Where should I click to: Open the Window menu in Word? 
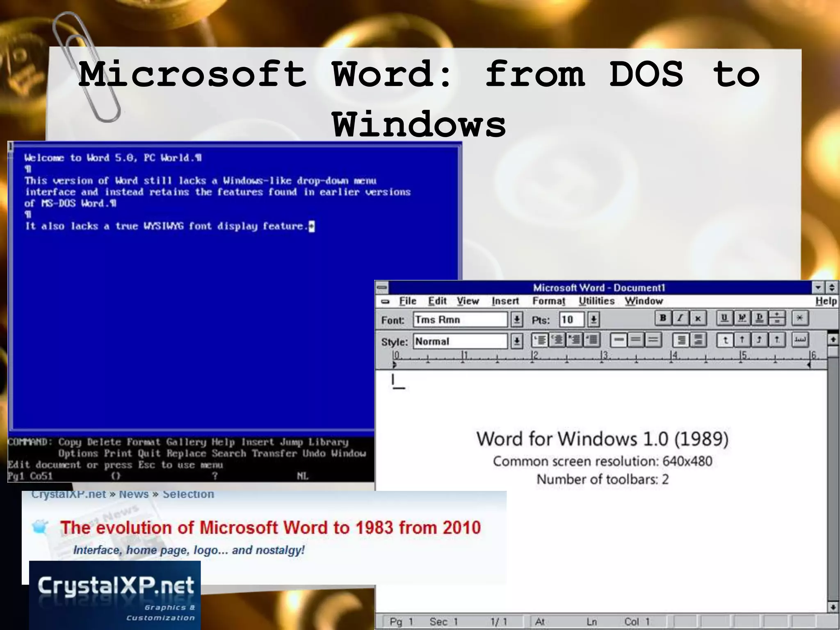tap(644, 301)
